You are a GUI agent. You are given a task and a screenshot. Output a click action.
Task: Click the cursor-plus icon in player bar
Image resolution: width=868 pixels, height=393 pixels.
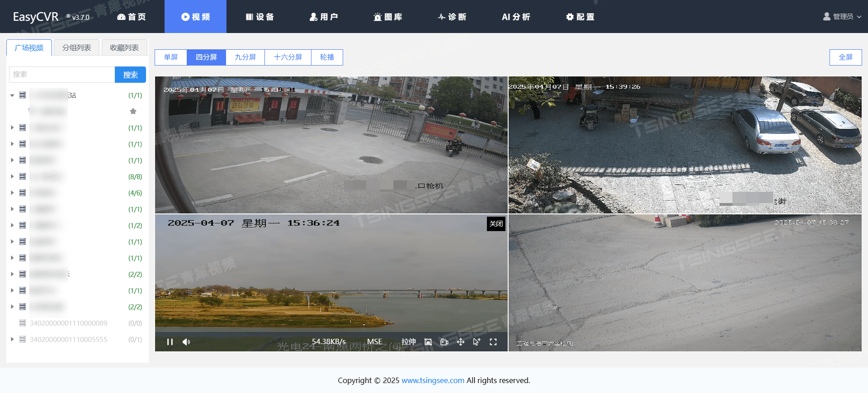click(477, 342)
